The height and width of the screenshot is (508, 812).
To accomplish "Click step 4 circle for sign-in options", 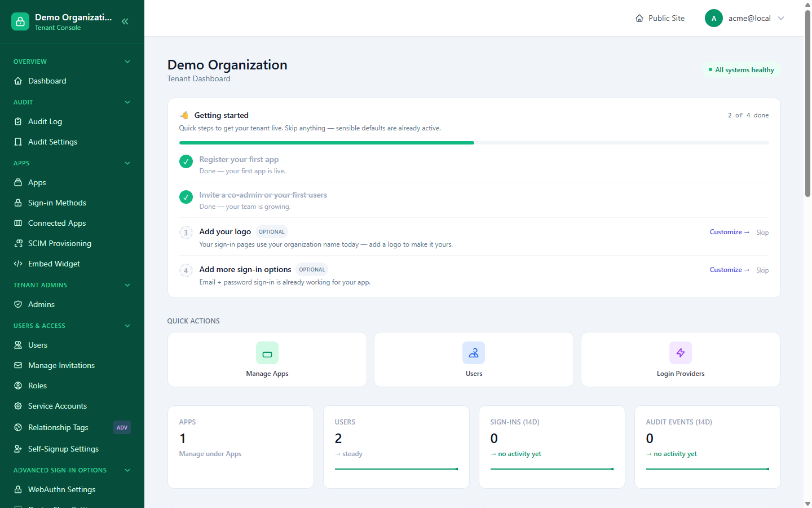I will pyautogui.click(x=186, y=270).
